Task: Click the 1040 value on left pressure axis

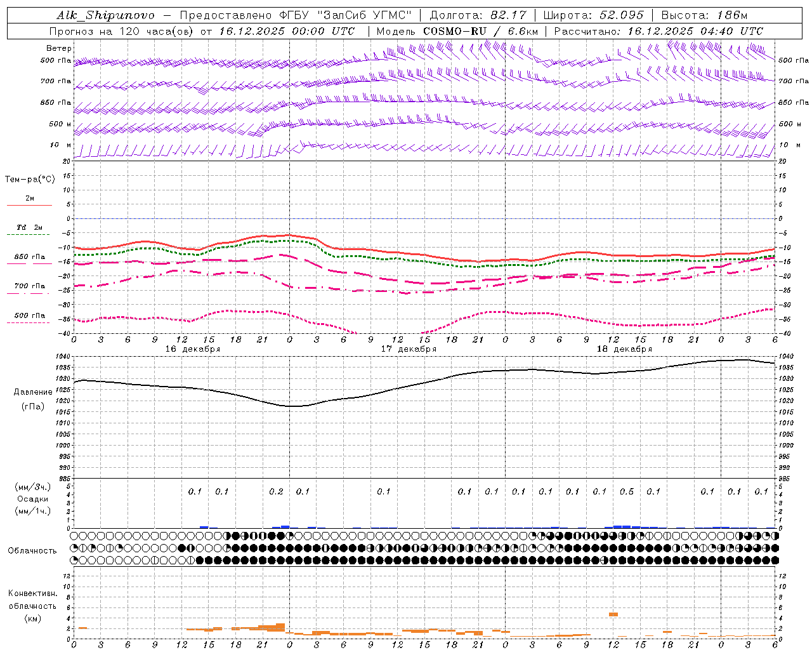Action: 63,357
